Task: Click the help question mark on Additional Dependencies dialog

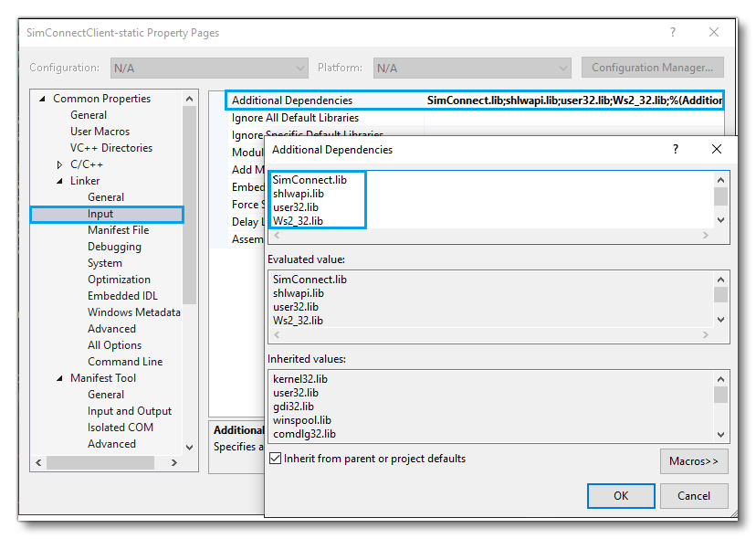Action: pyautogui.click(x=675, y=149)
